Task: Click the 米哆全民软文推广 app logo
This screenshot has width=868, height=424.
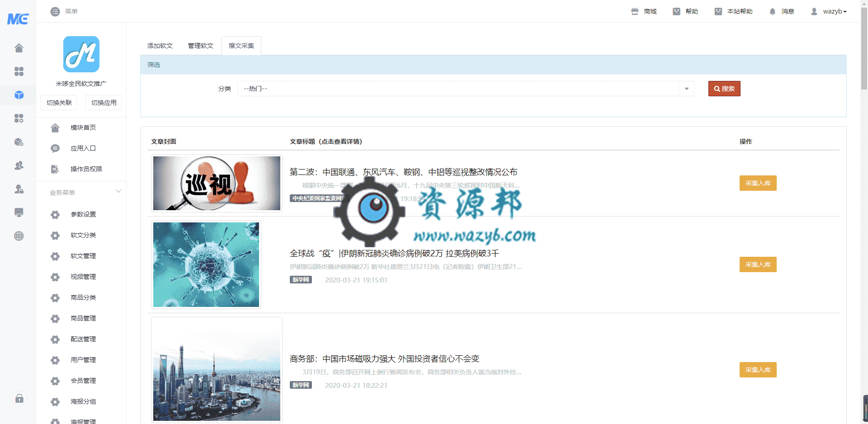Action: [x=81, y=54]
